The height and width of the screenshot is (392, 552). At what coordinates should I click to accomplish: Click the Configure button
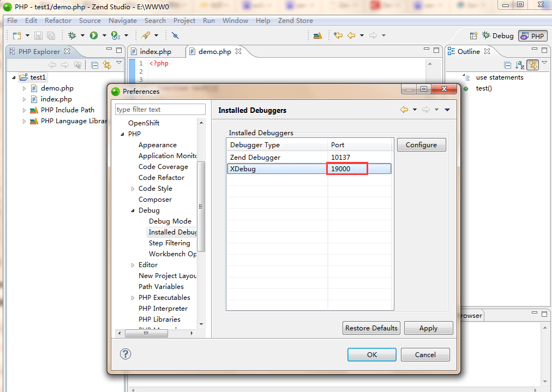click(x=421, y=144)
